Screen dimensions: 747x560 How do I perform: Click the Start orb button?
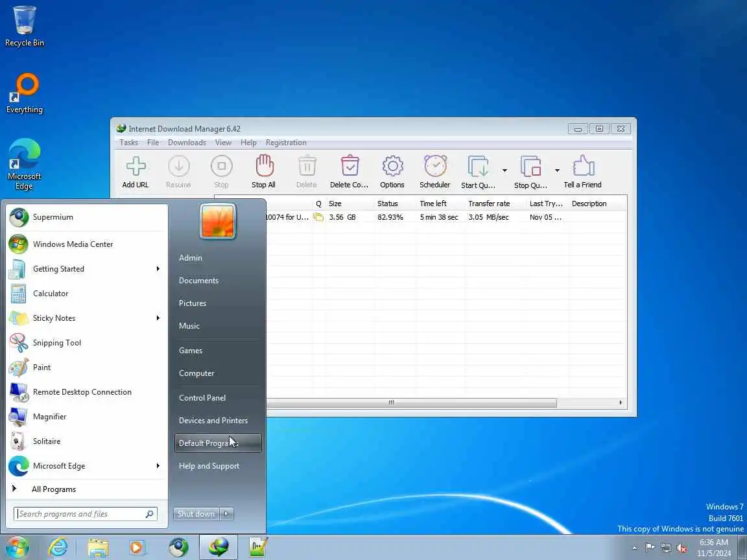pyautogui.click(x=18, y=548)
